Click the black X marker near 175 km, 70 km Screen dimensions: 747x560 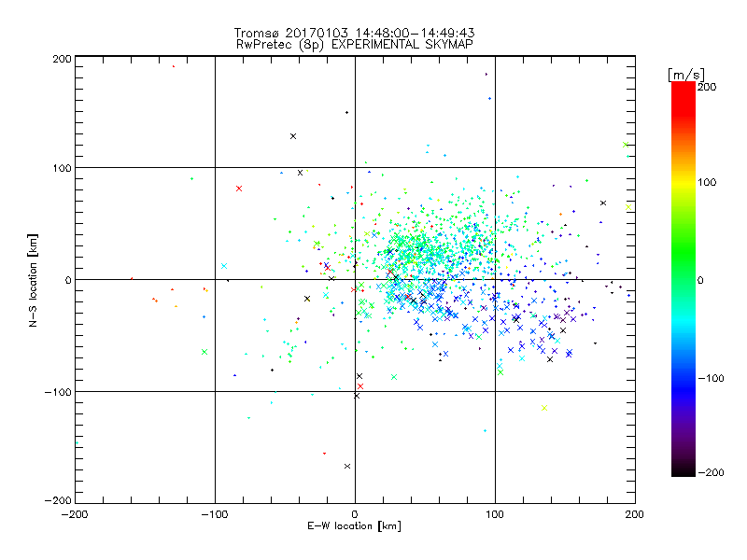tap(603, 203)
